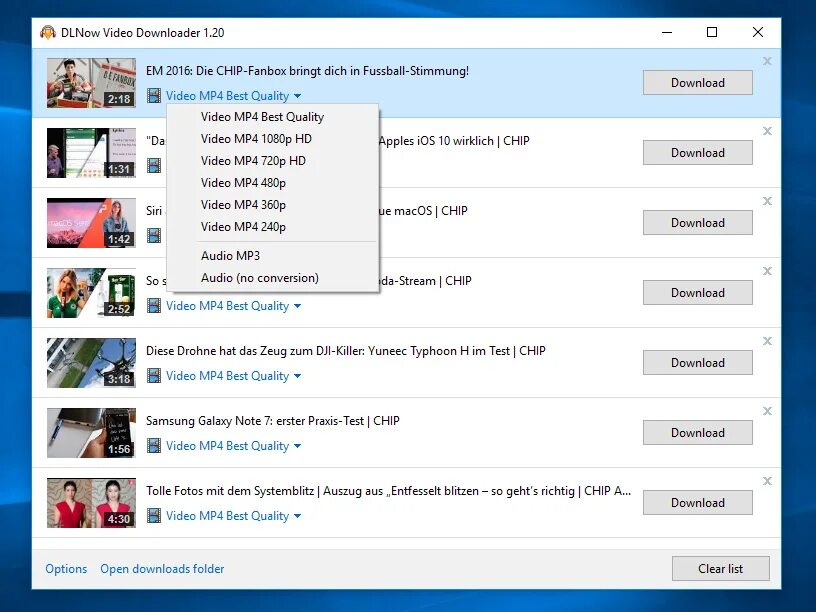816x612 pixels.
Task: Click the 1:31 iOS 10 video thumbnail
Action: 91,153
